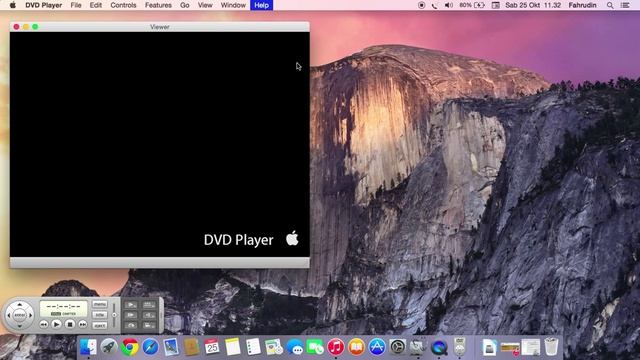The image size is (640, 360).
Task: Open Messages from the Dock
Action: pyautogui.click(x=294, y=347)
